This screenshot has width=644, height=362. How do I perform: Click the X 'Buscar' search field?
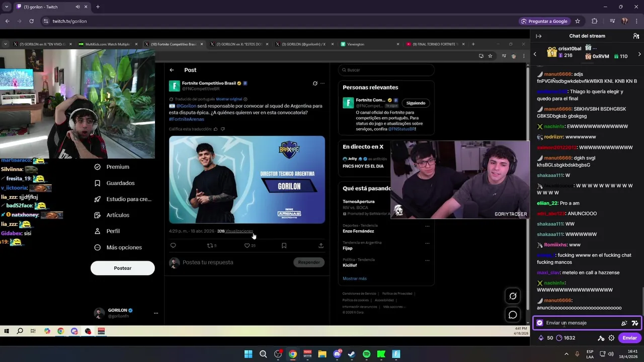[x=386, y=70]
